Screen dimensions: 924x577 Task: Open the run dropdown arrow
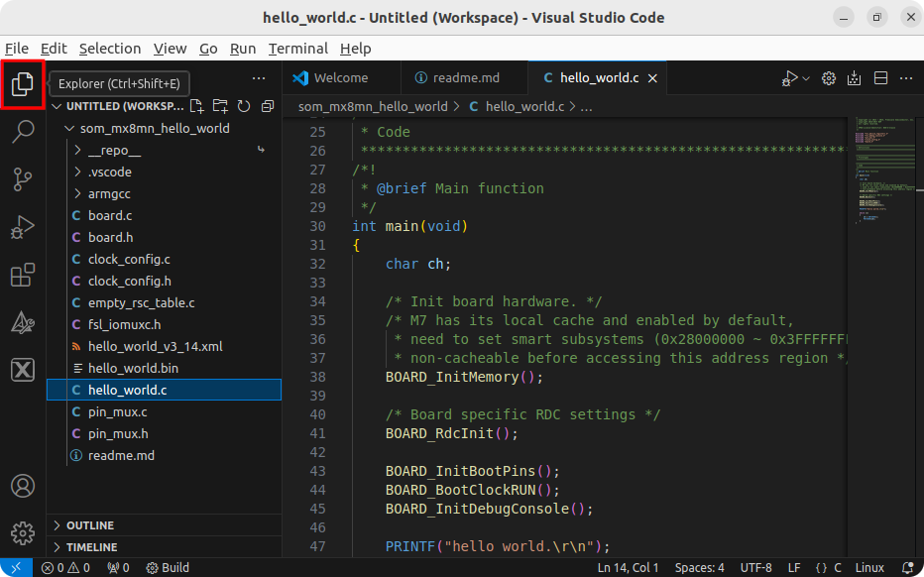[x=805, y=78]
